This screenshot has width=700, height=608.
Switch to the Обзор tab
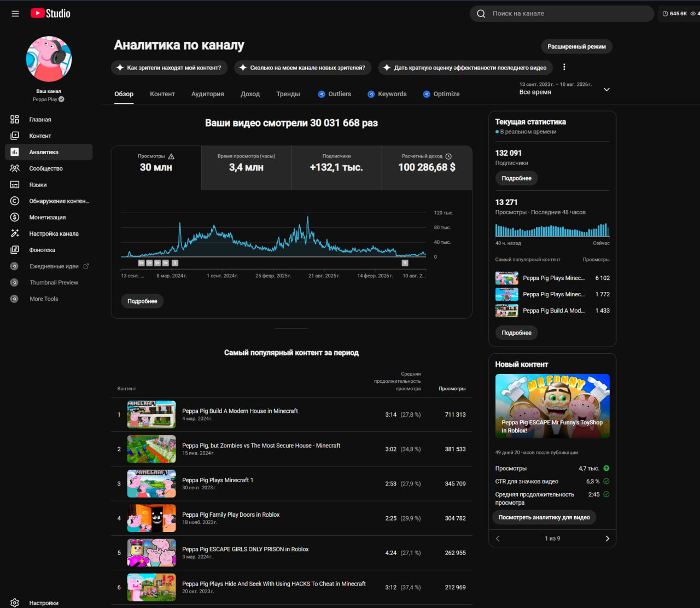(124, 94)
